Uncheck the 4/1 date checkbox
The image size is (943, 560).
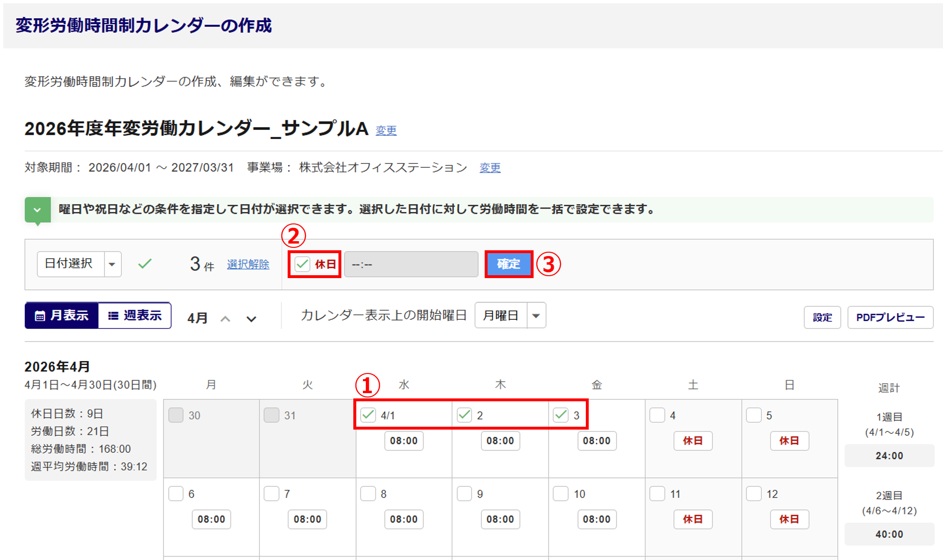(368, 415)
